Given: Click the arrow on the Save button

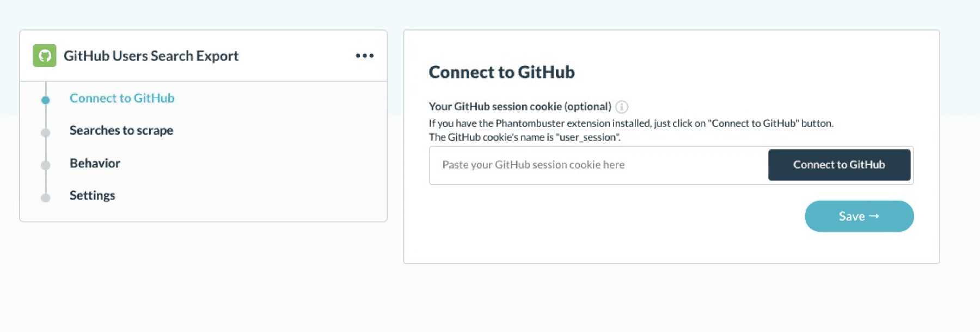Looking at the screenshot, I should pyautogui.click(x=874, y=216).
